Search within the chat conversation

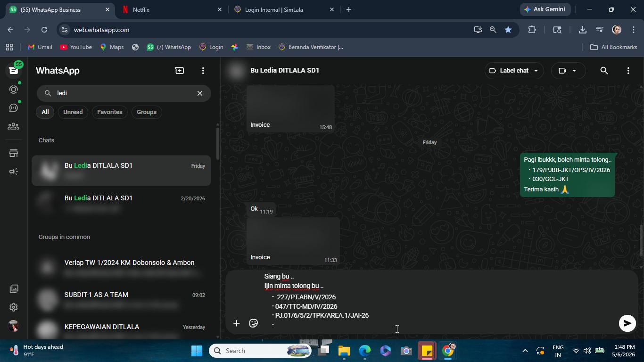[x=604, y=70]
